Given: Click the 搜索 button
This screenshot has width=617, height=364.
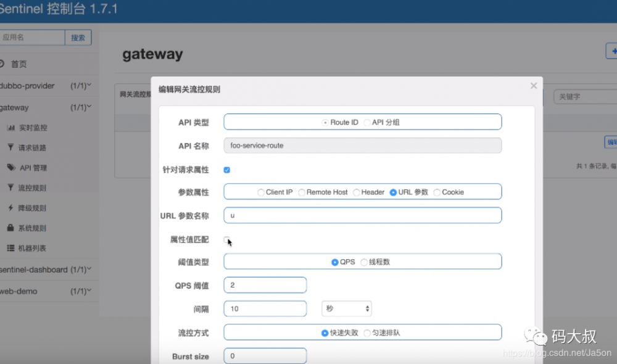Looking at the screenshot, I should click(78, 38).
